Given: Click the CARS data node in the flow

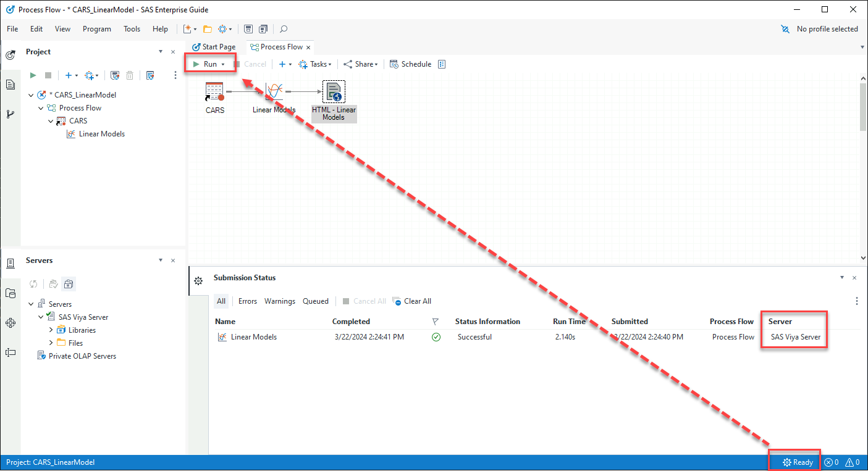Looking at the screenshot, I should pos(214,92).
